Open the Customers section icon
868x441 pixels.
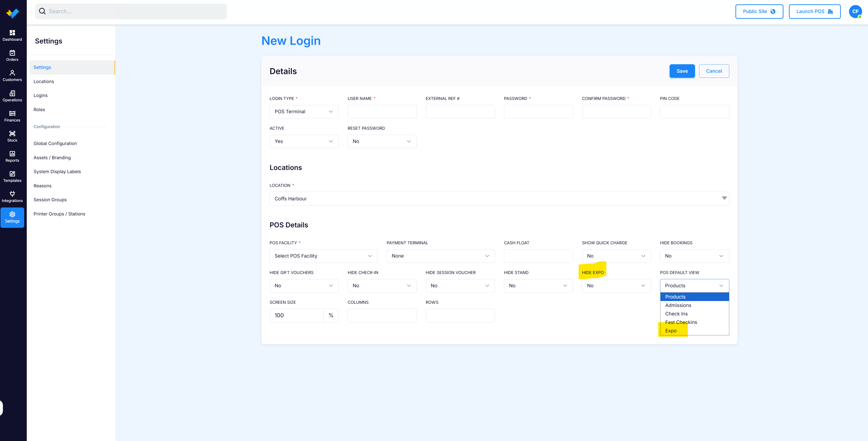point(12,73)
